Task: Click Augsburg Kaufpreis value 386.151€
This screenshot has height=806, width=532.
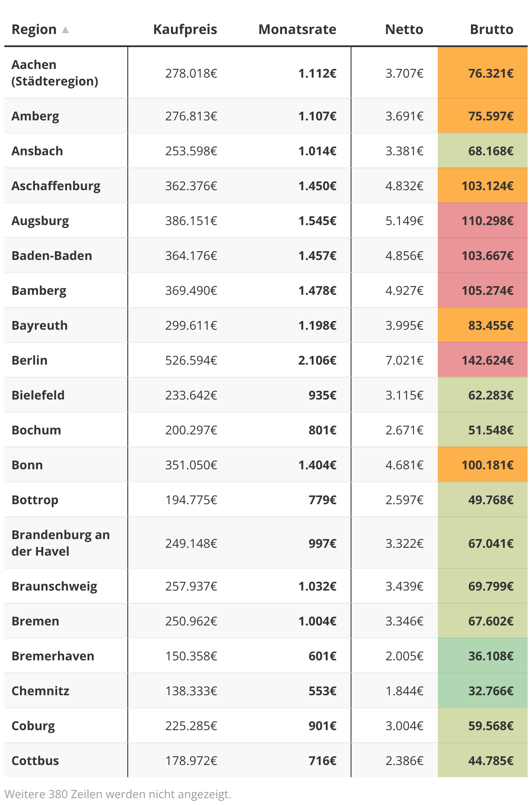Action: 191,221
